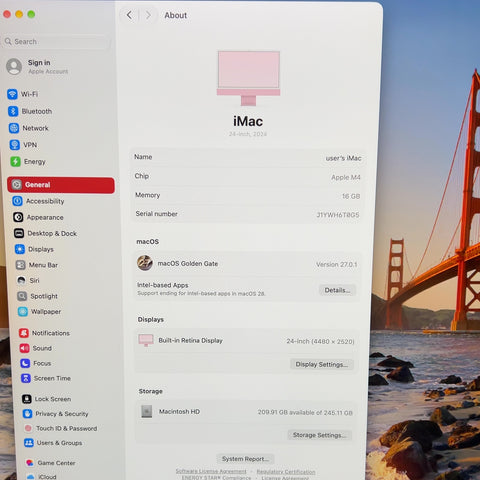Open Energy settings lightning icon
Image resolution: width=480 pixels, height=480 pixels.
point(15,162)
